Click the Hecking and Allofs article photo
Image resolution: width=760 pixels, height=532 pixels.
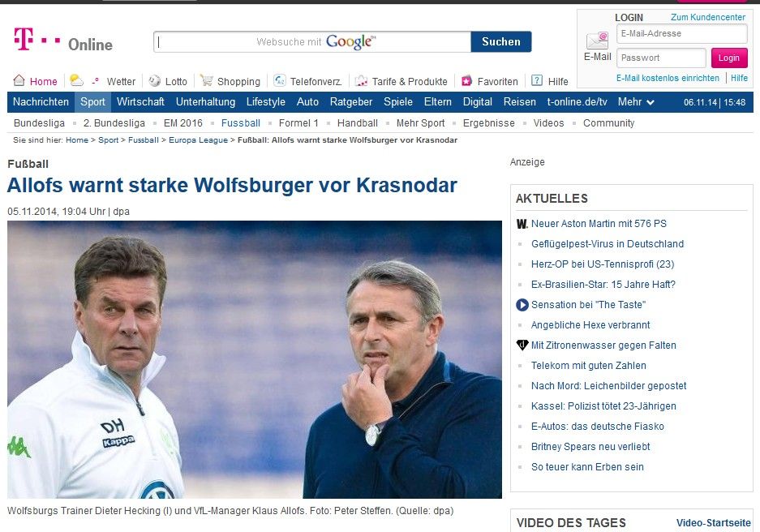tap(255, 359)
